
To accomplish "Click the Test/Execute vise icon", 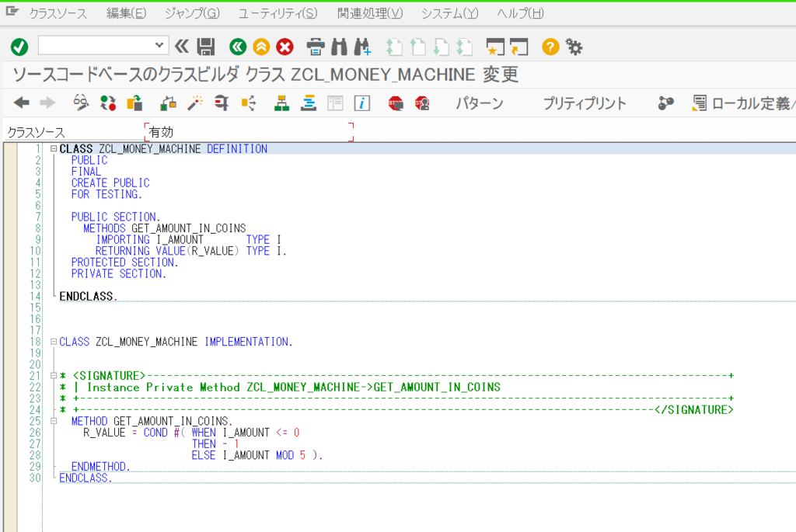I will (222, 103).
